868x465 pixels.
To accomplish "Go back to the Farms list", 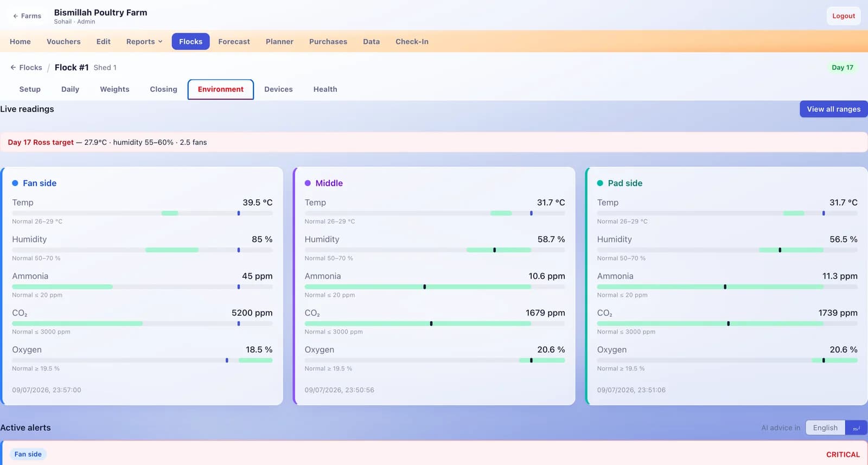I will 27,16.
